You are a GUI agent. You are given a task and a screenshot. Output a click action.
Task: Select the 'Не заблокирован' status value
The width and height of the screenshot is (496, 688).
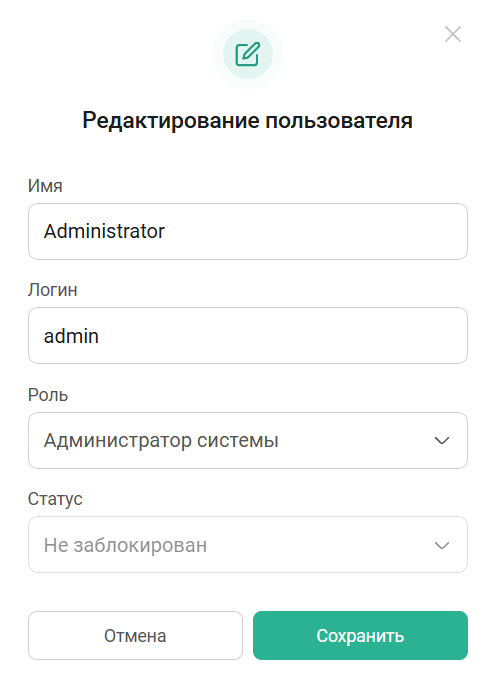coord(125,545)
